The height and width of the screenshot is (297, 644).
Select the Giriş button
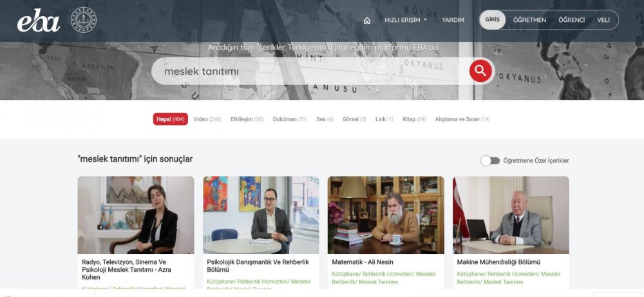pos(493,20)
